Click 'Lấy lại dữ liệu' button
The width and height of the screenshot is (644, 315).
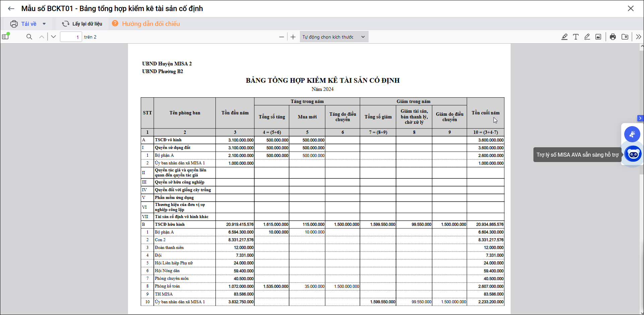pyautogui.click(x=82, y=24)
